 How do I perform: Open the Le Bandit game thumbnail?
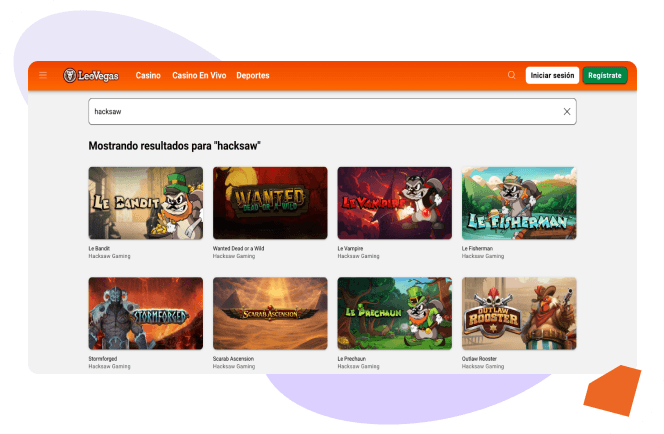point(146,203)
